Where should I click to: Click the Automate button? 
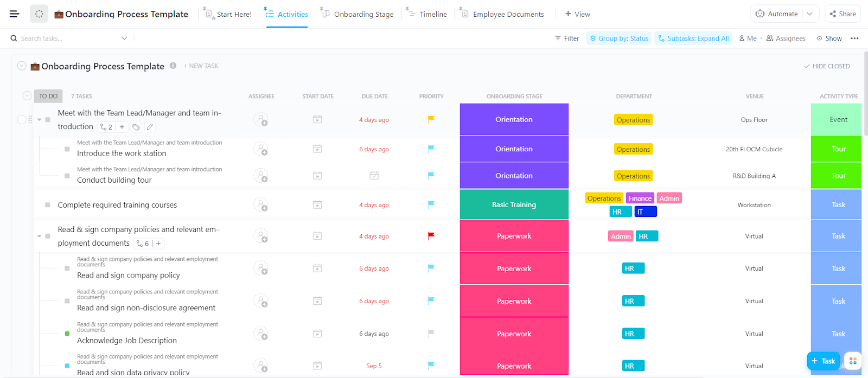tap(777, 14)
